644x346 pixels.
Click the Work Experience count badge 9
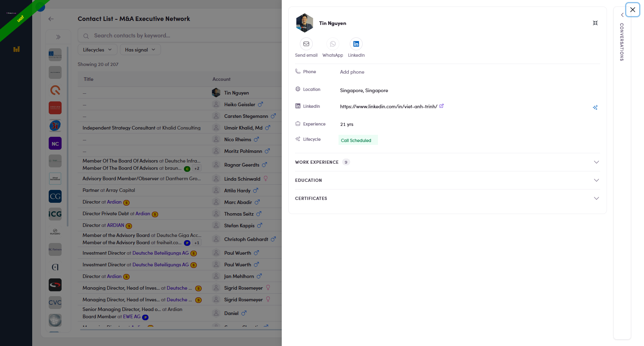346,162
